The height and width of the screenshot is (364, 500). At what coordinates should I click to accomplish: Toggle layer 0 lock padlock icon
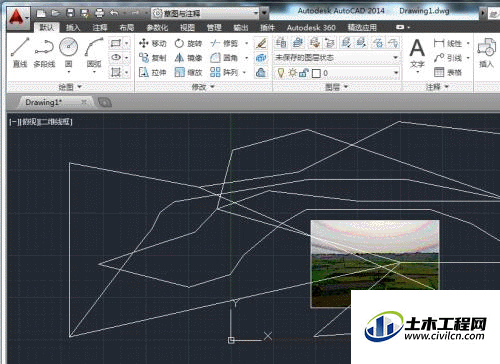coord(303,73)
